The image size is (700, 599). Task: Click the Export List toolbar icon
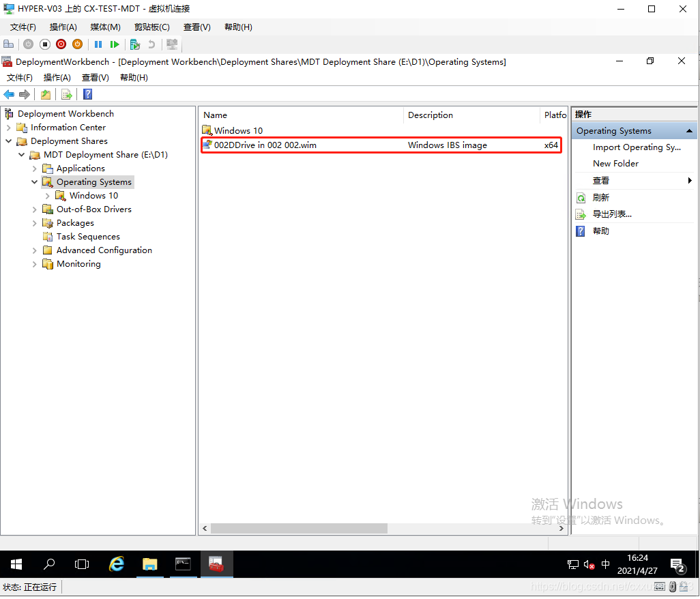coord(66,94)
